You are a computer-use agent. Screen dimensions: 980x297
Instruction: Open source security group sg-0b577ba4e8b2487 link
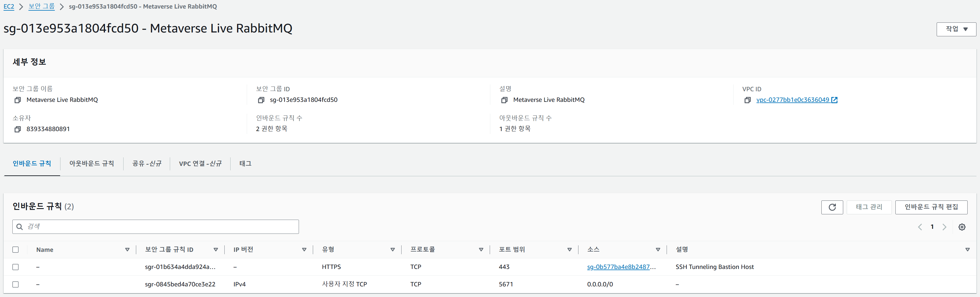click(621, 267)
